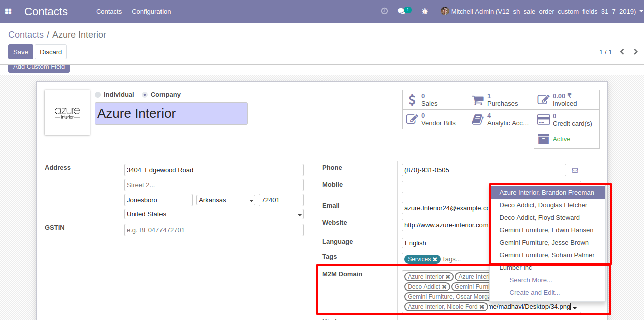644x320 pixels.
Task: Remove the Azure Interior M2M tag
Action: [x=448, y=277]
